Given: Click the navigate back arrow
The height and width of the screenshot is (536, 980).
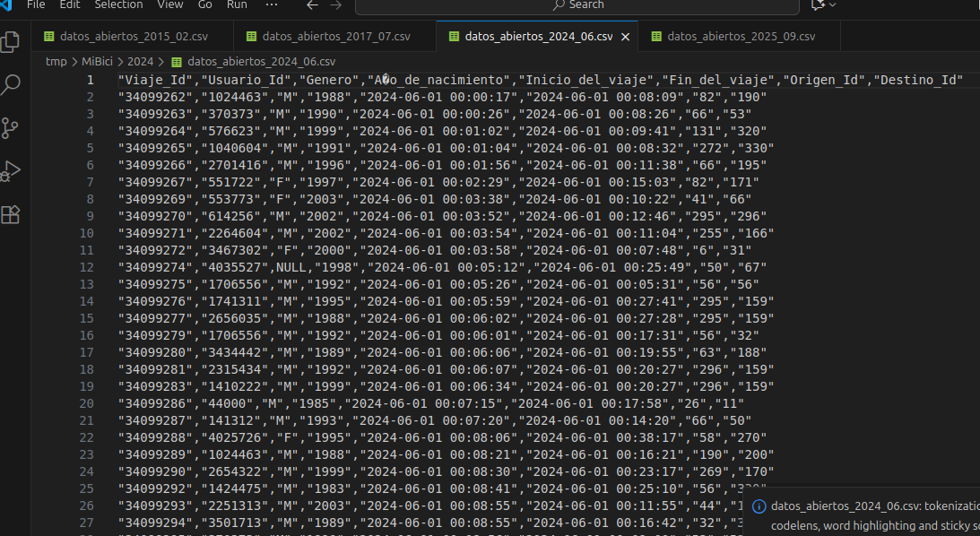Looking at the screenshot, I should tap(312, 5).
